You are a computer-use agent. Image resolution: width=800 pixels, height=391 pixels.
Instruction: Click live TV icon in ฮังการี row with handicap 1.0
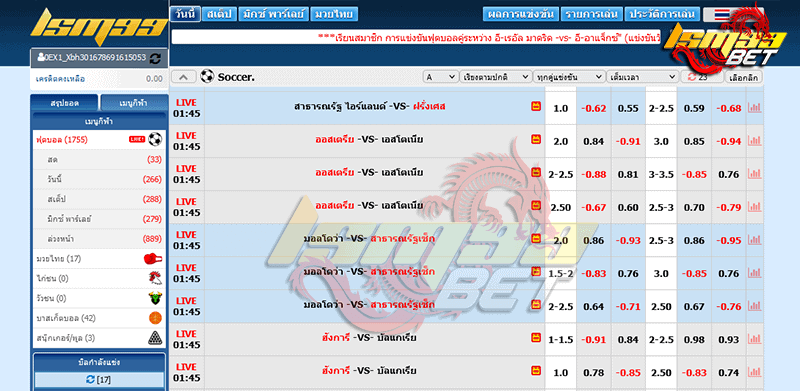536,370
